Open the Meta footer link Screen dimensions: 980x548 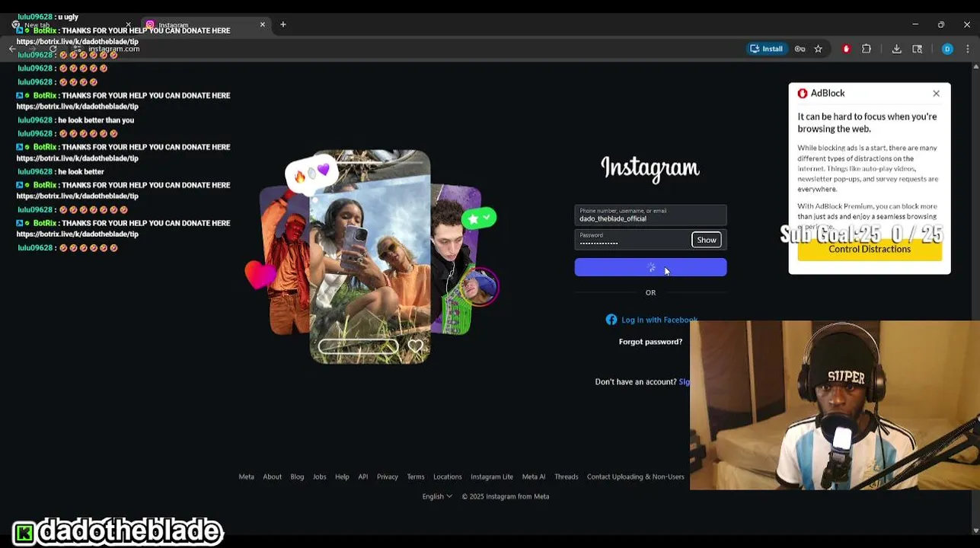246,477
